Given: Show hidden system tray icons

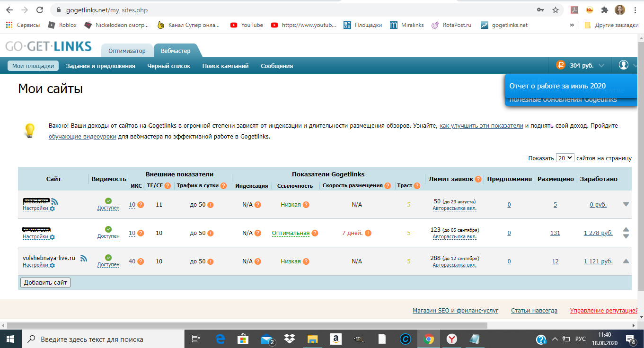Looking at the screenshot, I should (x=555, y=339).
